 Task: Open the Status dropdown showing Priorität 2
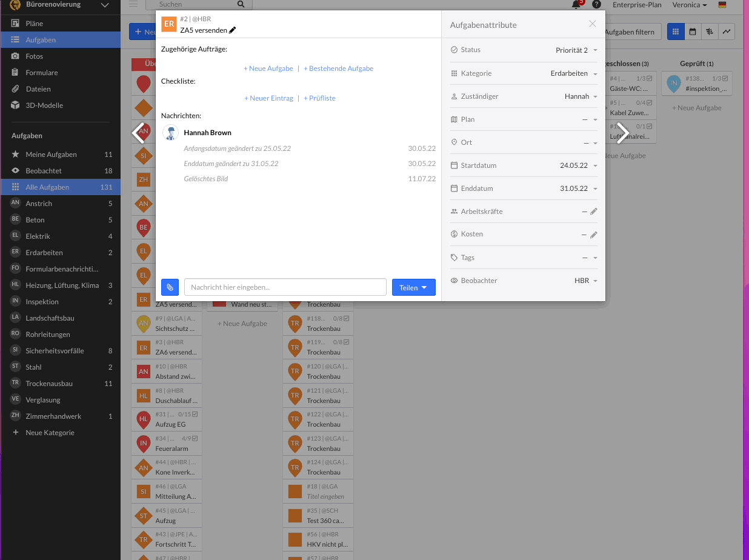click(576, 50)
